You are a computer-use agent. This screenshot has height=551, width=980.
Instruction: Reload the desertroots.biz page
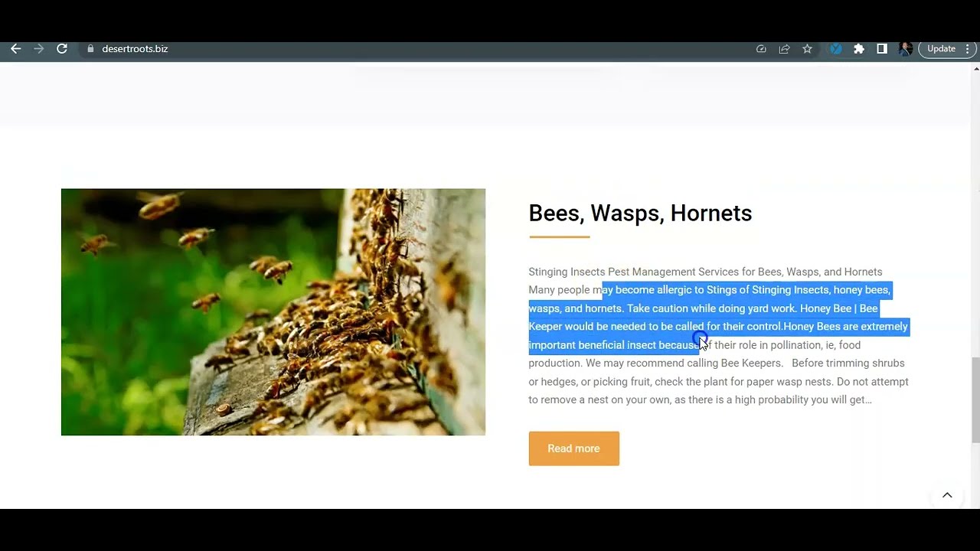[x=62, y=49]
